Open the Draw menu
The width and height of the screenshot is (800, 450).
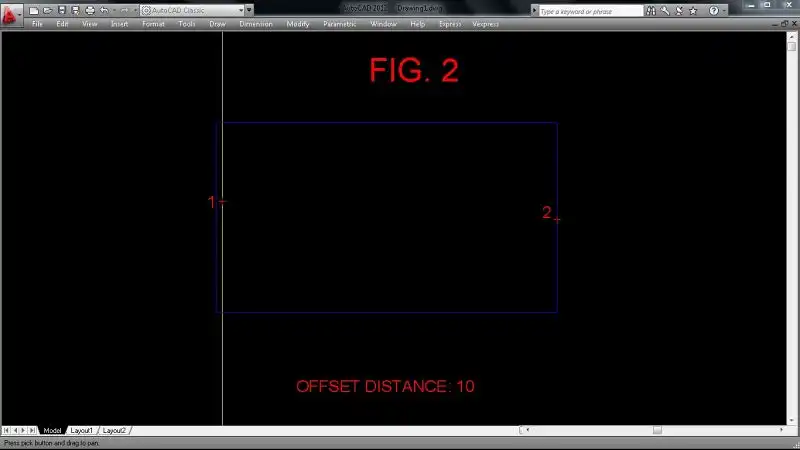(x=217, y=24)
